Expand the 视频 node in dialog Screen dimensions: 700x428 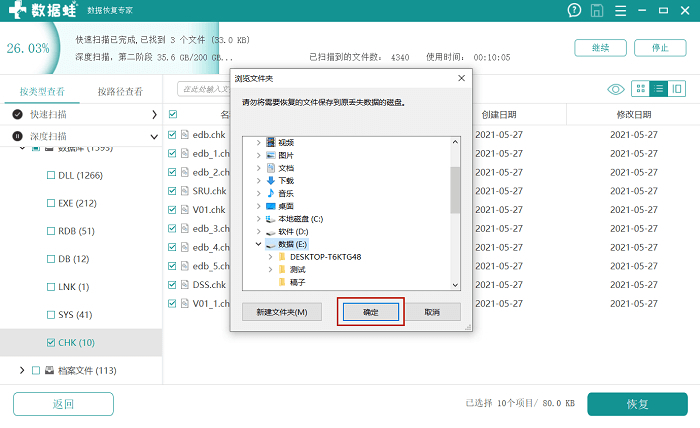[x=258, y=142]
